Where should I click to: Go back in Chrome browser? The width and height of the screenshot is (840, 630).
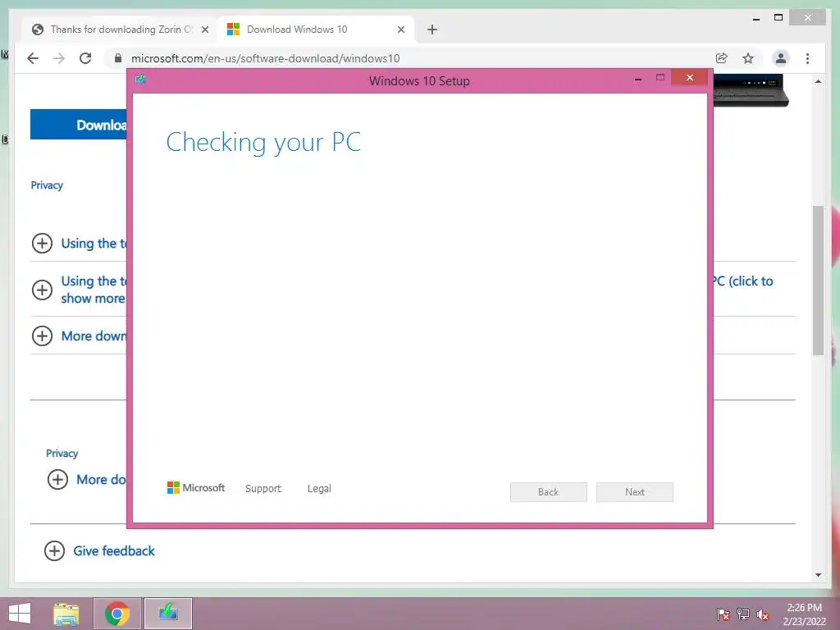(x=33, y=58)
